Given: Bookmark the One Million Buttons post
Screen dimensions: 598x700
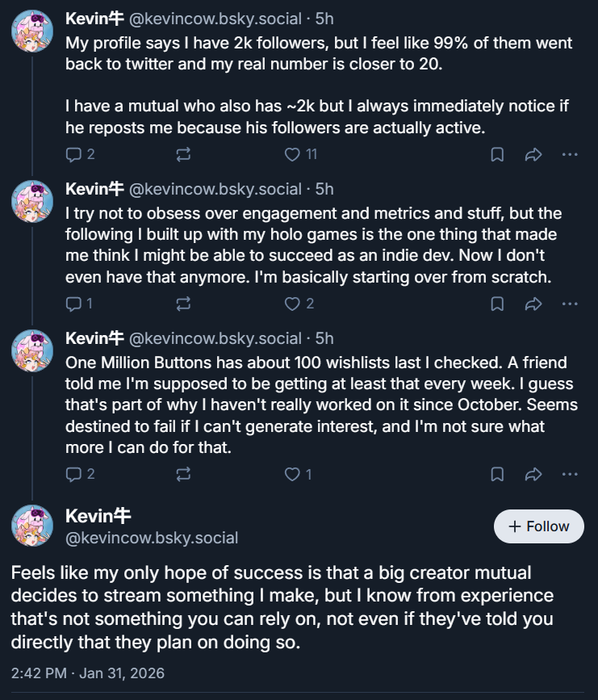Looking at the screenshot, I should click(x=498, y=474).
